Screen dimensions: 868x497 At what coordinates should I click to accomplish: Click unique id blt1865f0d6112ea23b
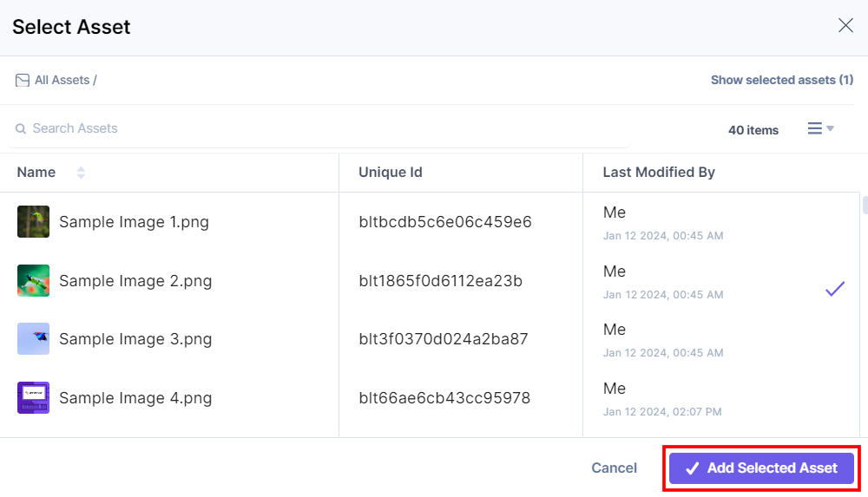pos(441,281)
